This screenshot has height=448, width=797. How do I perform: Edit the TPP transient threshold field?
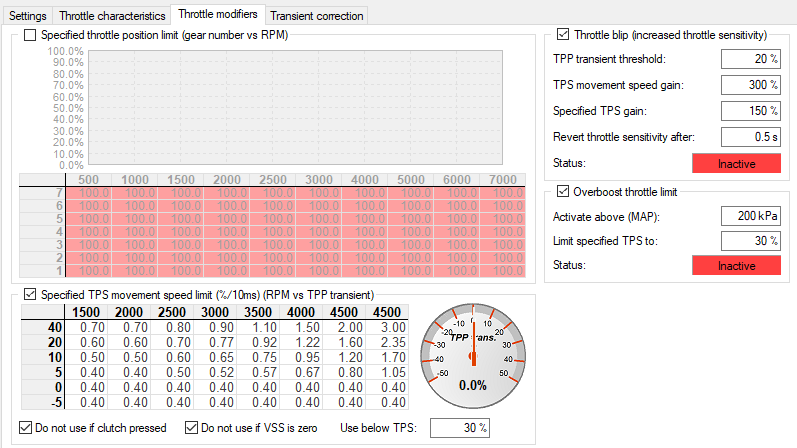[x=751, y=59]
